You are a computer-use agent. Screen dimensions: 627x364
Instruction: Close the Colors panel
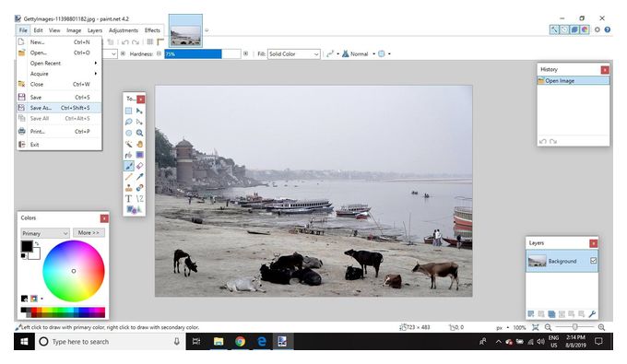pos(104,218)
